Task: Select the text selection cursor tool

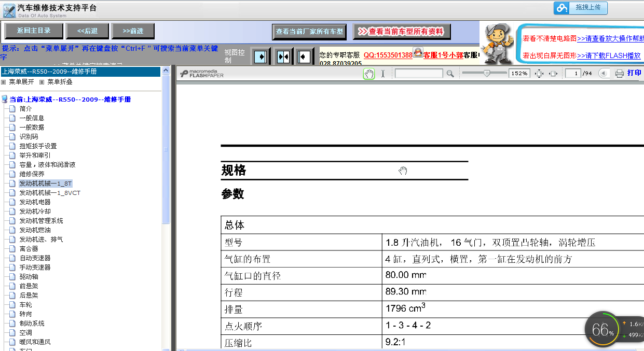Action: [383, 74]
